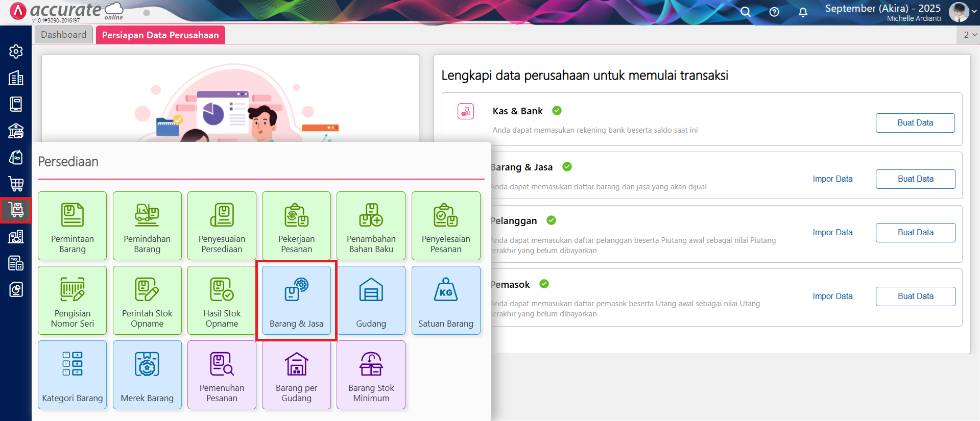
Task: Open the Penyesuaian Persediaan tile
Action: click(x=222, y=226)
